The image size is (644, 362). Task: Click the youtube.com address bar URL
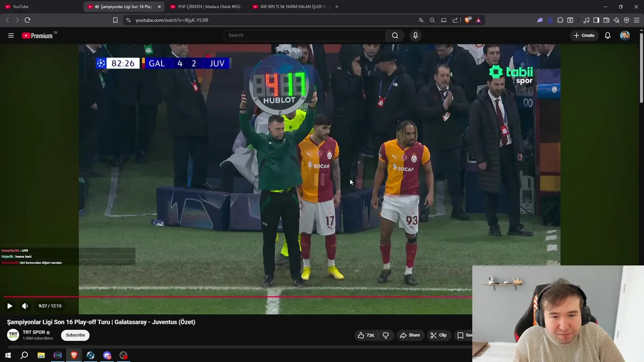pyautogui.click(x=172, y=20)
